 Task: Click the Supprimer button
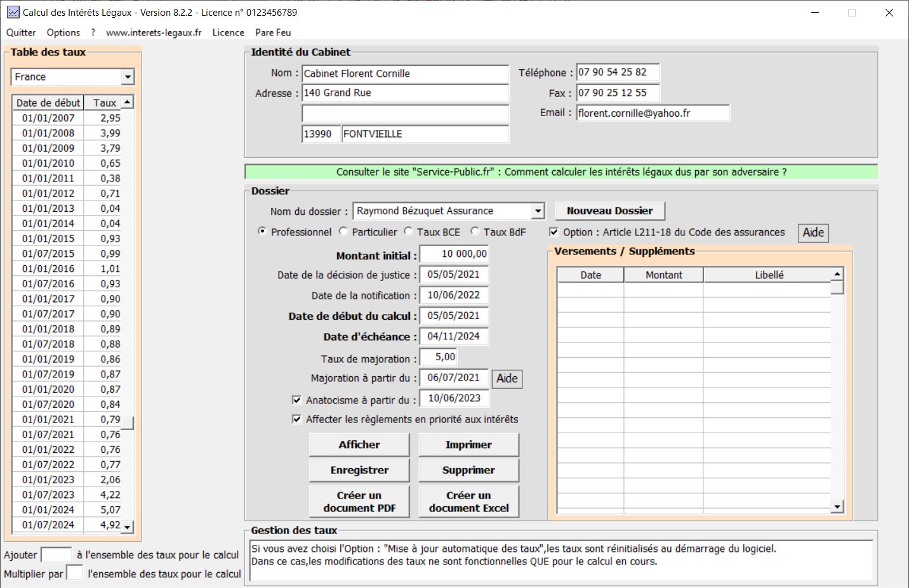point(468,470)
